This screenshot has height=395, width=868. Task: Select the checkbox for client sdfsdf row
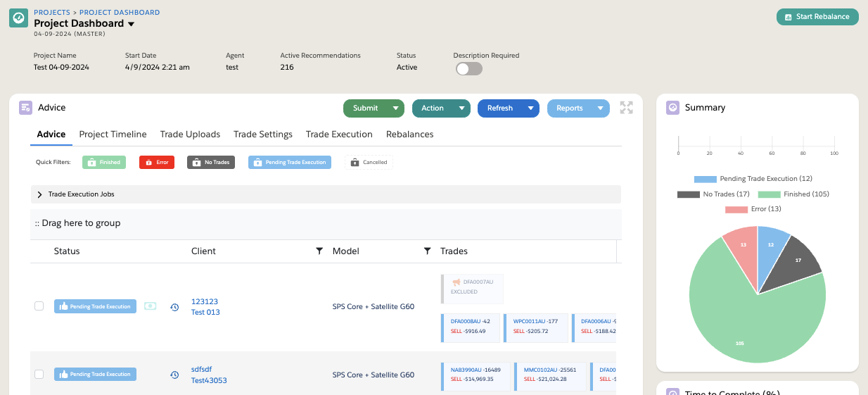click(39, 374)
